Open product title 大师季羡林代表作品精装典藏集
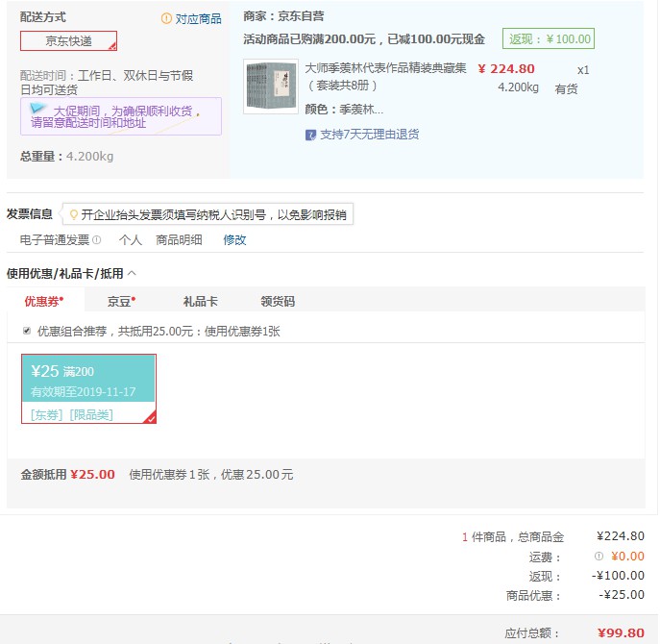Viewport: 660px width, 644px height. [x=385, y=76]
